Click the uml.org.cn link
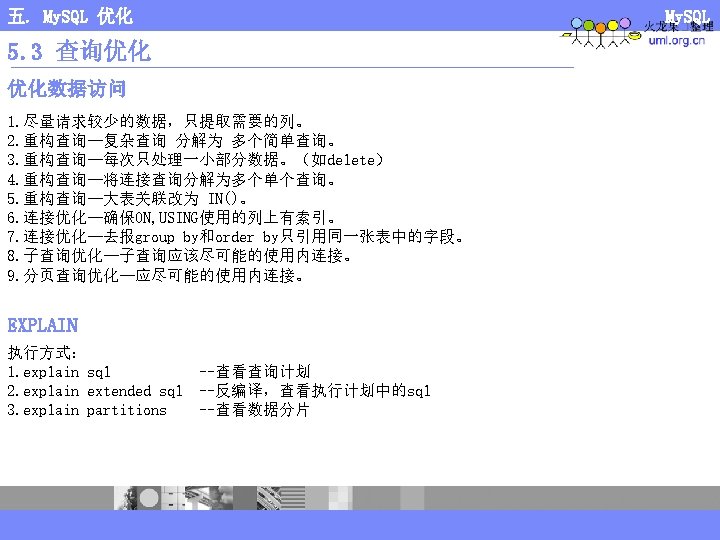Viewport: 720px width, 540px height. [x=676, y=40]
